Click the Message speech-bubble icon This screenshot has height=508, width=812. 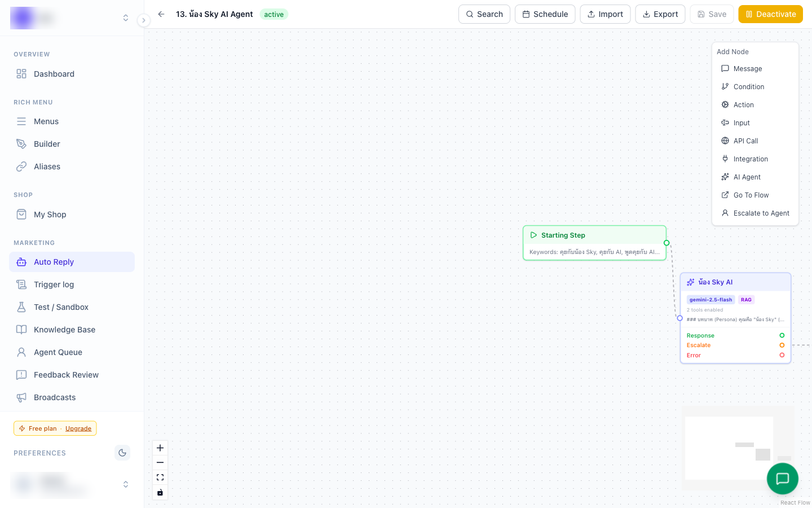pyautogui.click(x=725, y=68)
